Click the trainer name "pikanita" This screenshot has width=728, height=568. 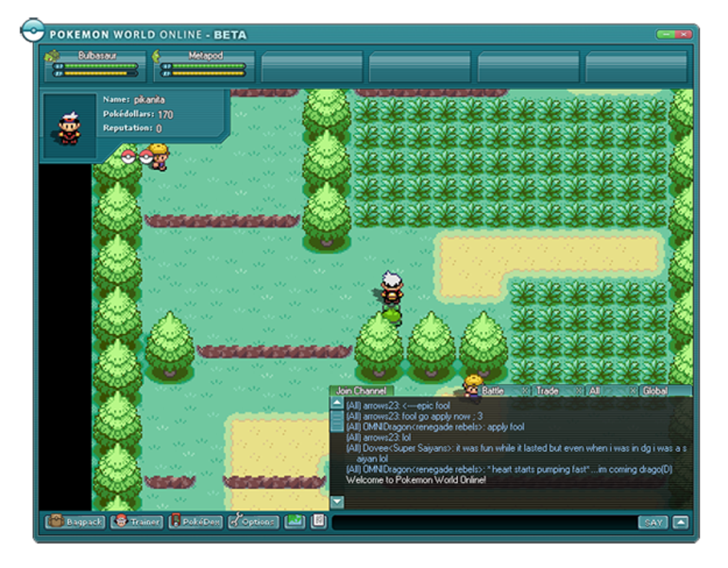coord(149,100)
